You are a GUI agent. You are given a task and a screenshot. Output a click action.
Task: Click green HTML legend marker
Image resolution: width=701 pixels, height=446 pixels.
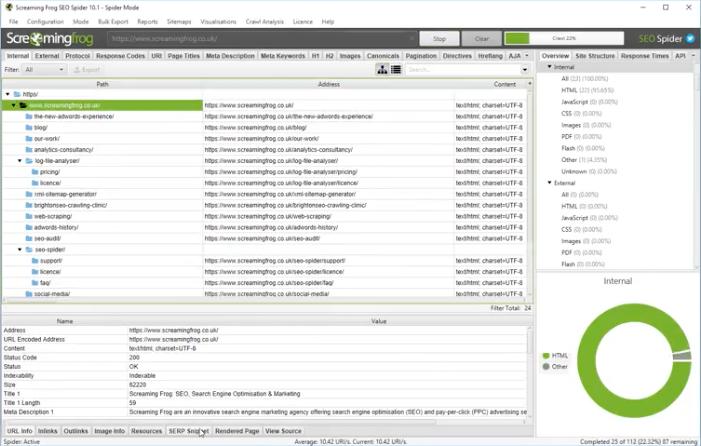pos(546,356)
